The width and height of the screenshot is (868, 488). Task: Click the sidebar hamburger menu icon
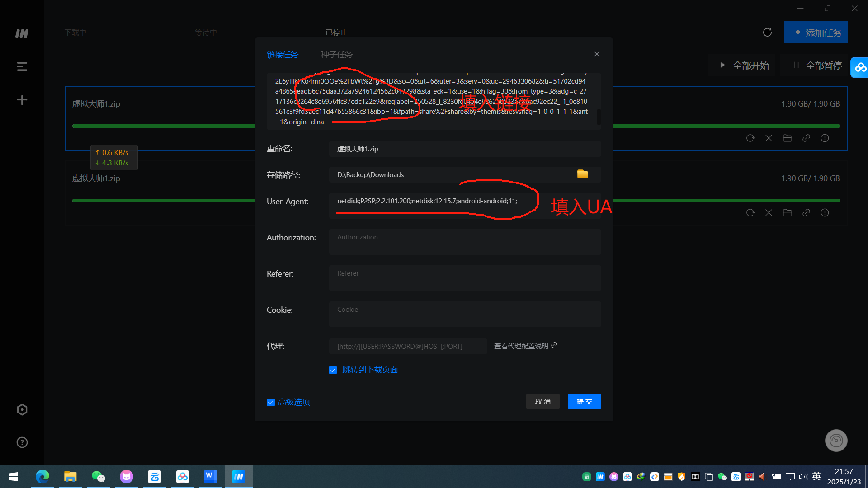[22, 66]
